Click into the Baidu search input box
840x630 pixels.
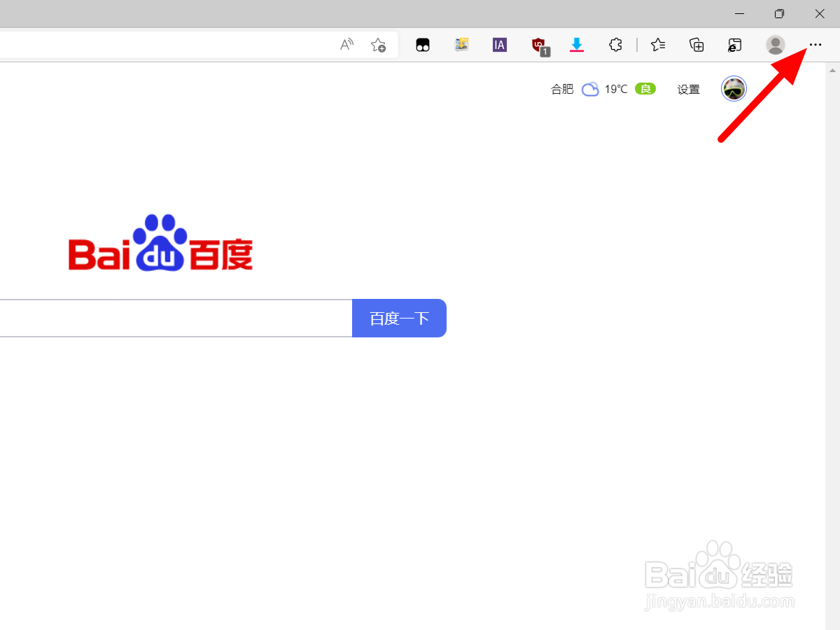click(x=175, y=318)
